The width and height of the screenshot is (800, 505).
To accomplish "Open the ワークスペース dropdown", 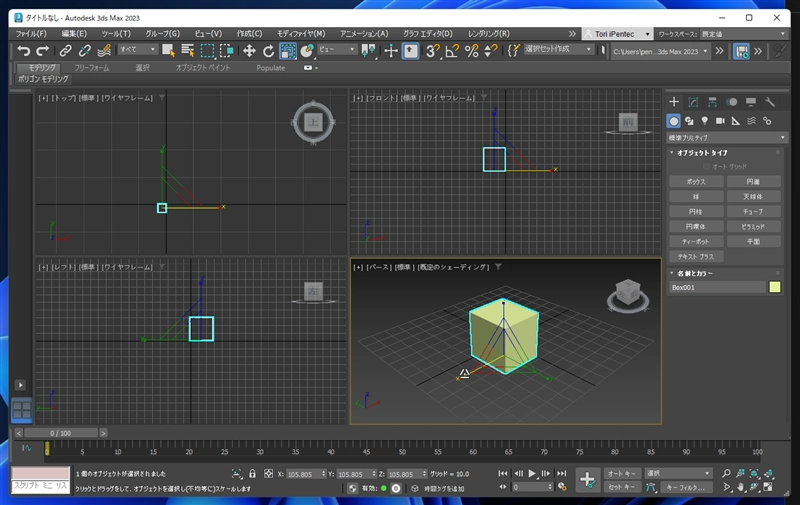I will click(743, 34).
